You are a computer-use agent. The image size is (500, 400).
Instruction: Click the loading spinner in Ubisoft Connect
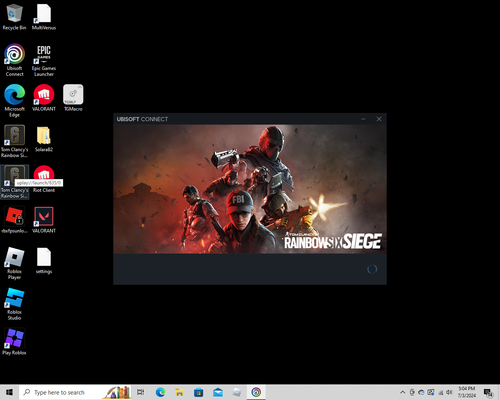(372, 269)
